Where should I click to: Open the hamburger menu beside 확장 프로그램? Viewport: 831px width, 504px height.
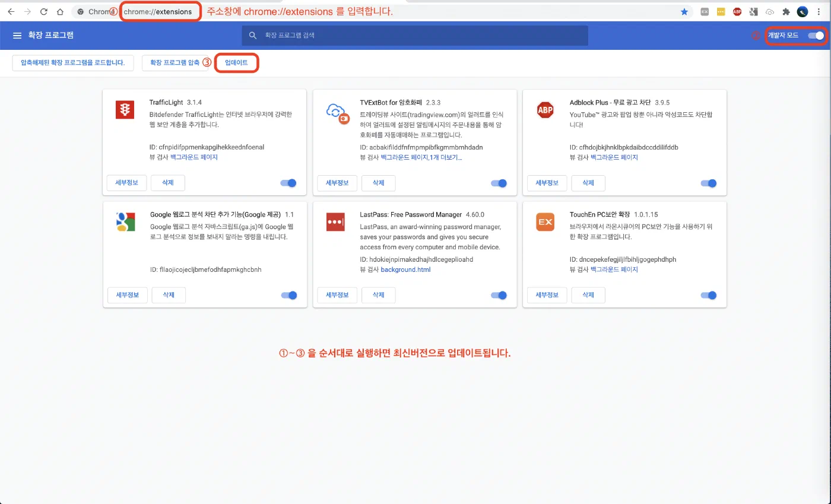[x=17, y=36]
